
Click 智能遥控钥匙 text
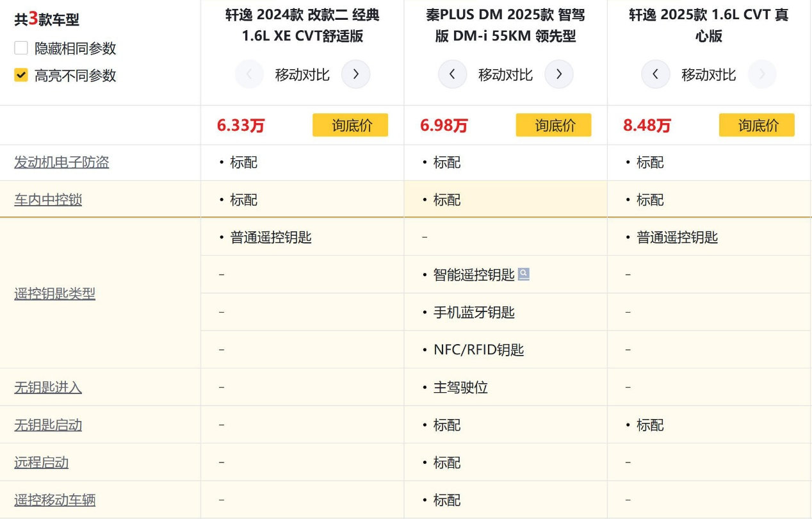pyautogui.click(x=474, y=275)
